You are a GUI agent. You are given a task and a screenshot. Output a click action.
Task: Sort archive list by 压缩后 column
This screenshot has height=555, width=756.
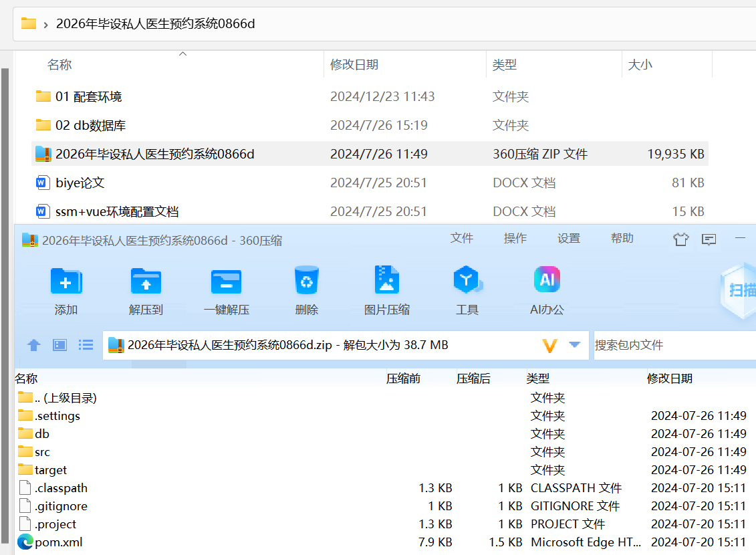(x=473, y=378)
